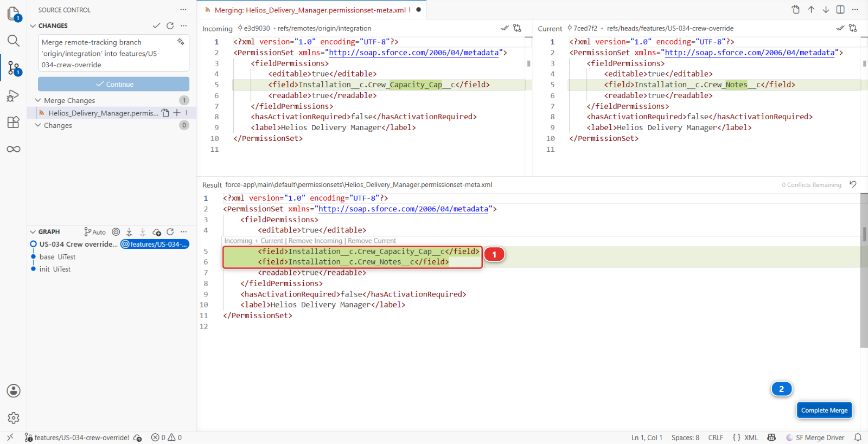This screenshot has width=868, height=444.
Task: Select the base UiTest commit in the Graph
Action: 58,257
